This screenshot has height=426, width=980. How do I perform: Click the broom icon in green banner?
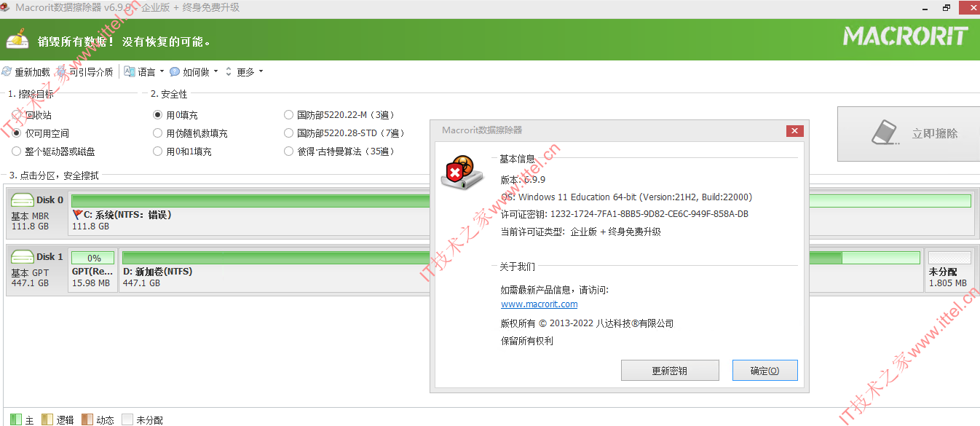click(x=17, y=40)
